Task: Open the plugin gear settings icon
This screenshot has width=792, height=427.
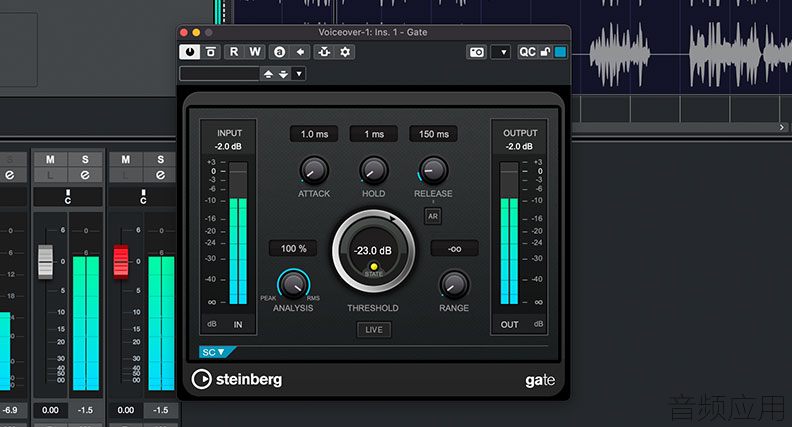Action: coord(345,52)
